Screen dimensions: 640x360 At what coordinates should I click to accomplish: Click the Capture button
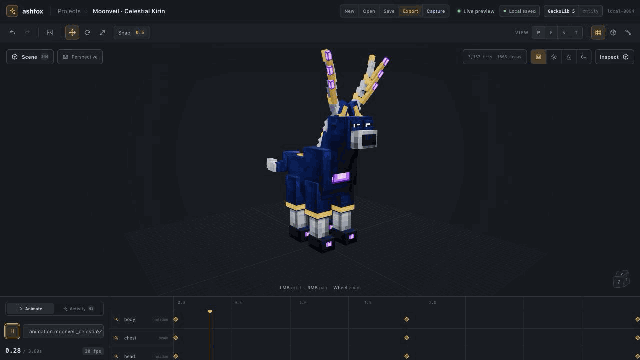pos(436,11)
